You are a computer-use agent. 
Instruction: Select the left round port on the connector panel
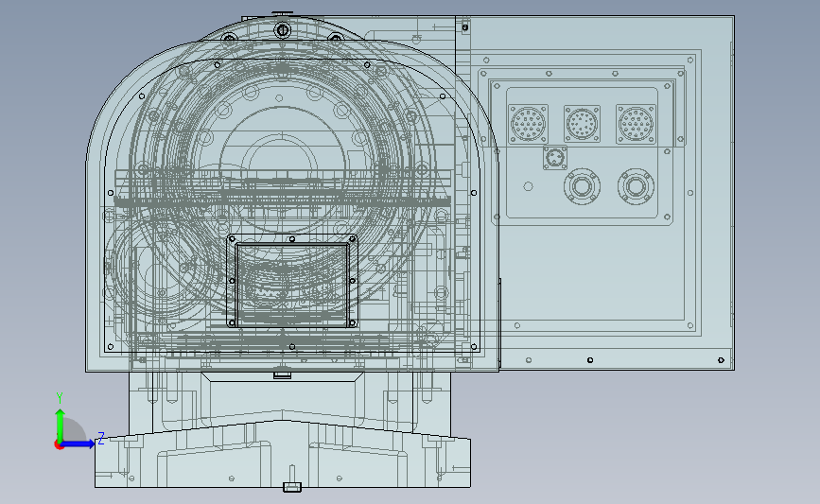[582, 186]
